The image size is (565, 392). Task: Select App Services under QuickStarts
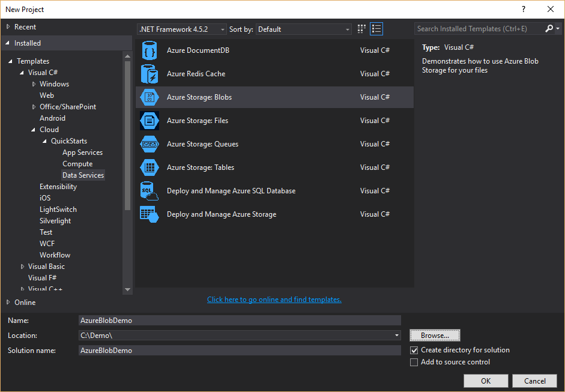(82, 152)
